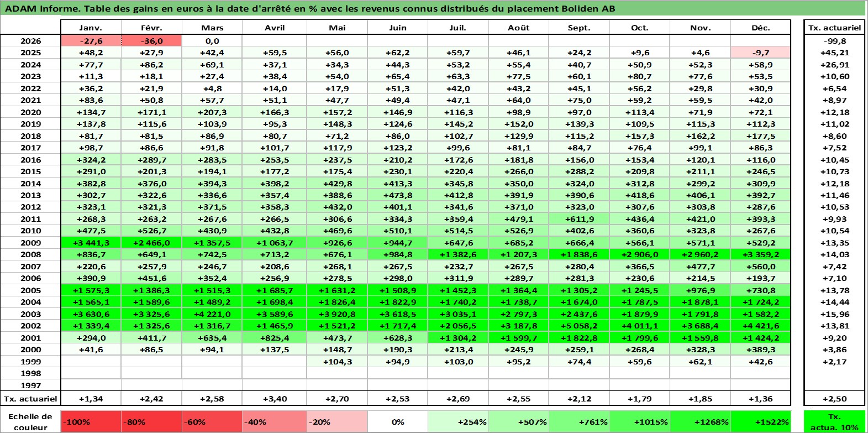Click the red '-36,0' cell for Févr. 2026
This screenshot has width=868, height=433.
151,41
